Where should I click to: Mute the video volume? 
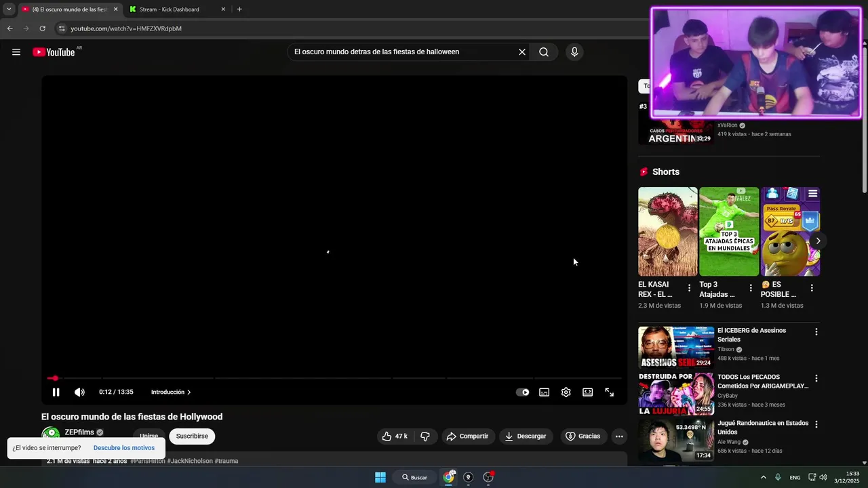(79, 392)
